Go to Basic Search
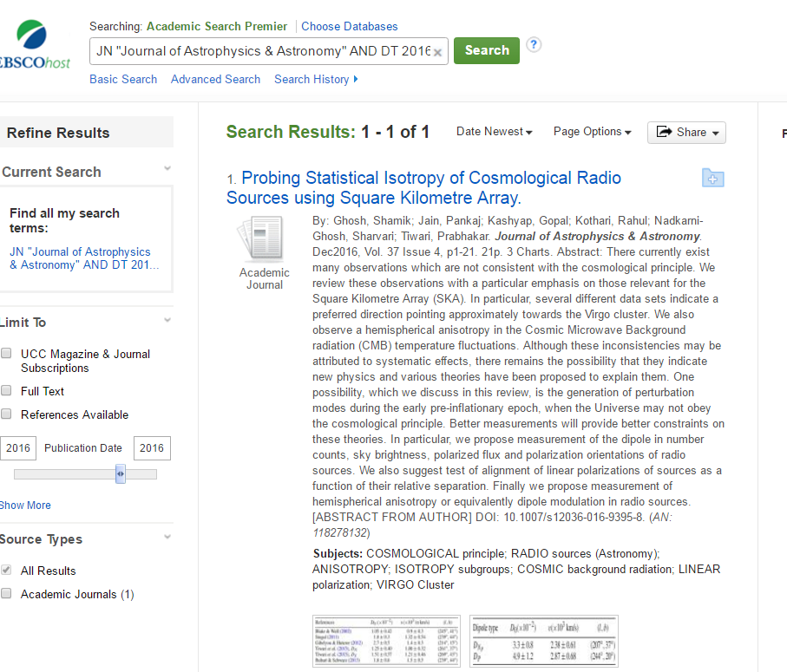The height and width of the screenshot is (672, 787). [123, 79]
